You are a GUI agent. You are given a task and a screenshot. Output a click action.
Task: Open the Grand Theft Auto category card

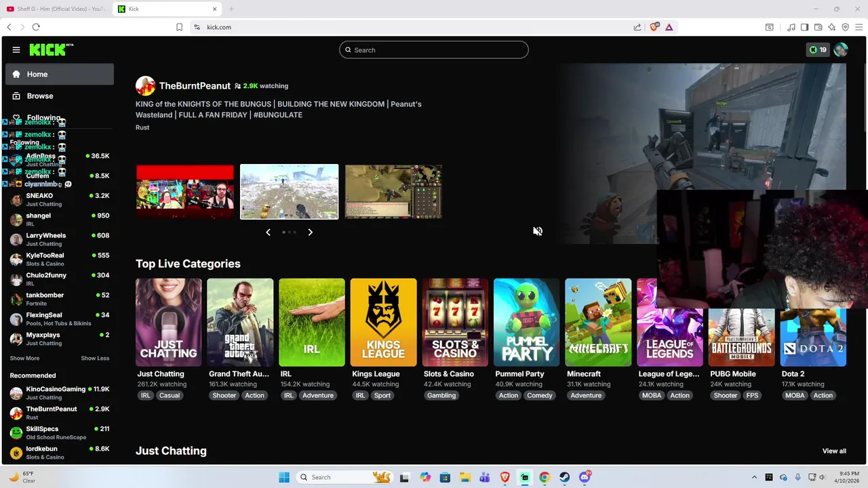tap(240, 323)
